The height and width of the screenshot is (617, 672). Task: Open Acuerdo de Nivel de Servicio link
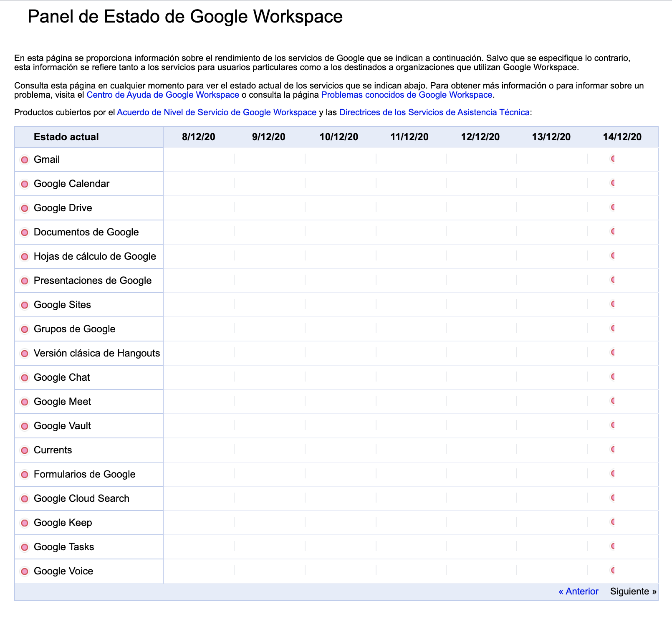tap(217, 112)
